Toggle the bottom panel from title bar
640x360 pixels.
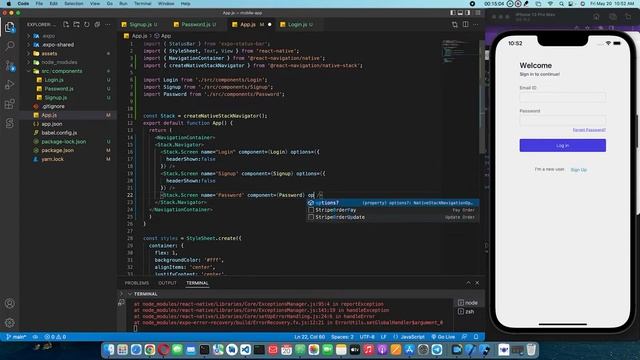pyautogui.click(x=460, y=13)
